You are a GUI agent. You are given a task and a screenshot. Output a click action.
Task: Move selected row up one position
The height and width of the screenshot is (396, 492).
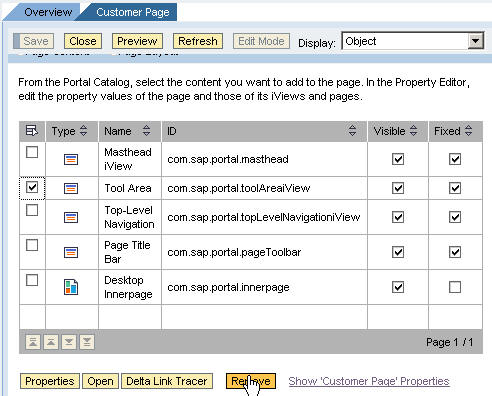click(x=51, y=342)
